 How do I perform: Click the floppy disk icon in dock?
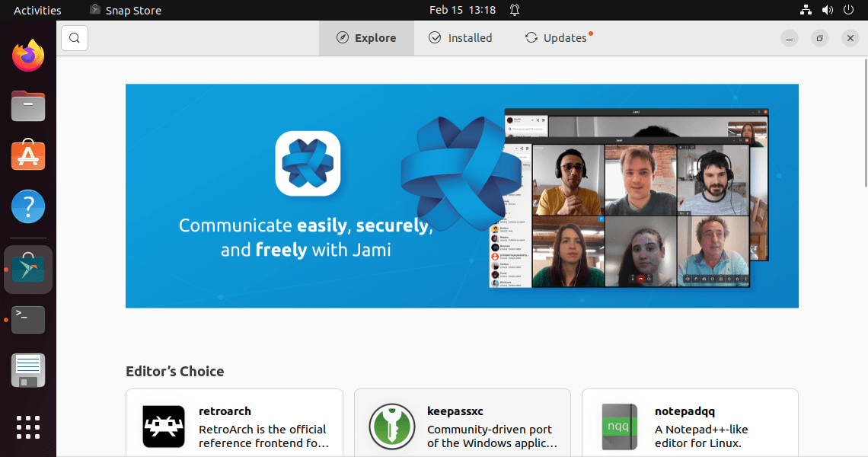click(28, 370)
